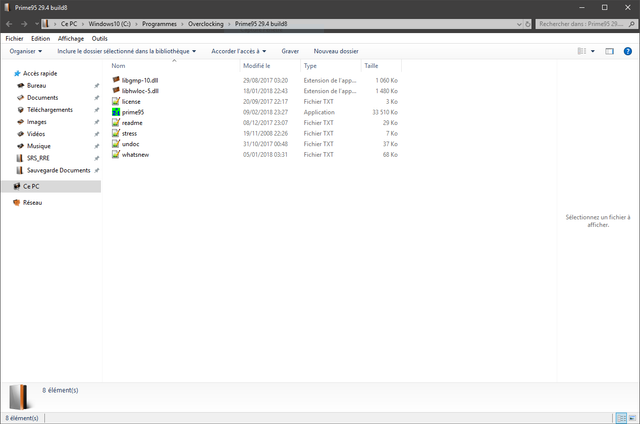This screenshot has height=424, width=640.
Task: Open Vidéos in the navigation pane
Action: pyautogui.click(x=36, y=134)
